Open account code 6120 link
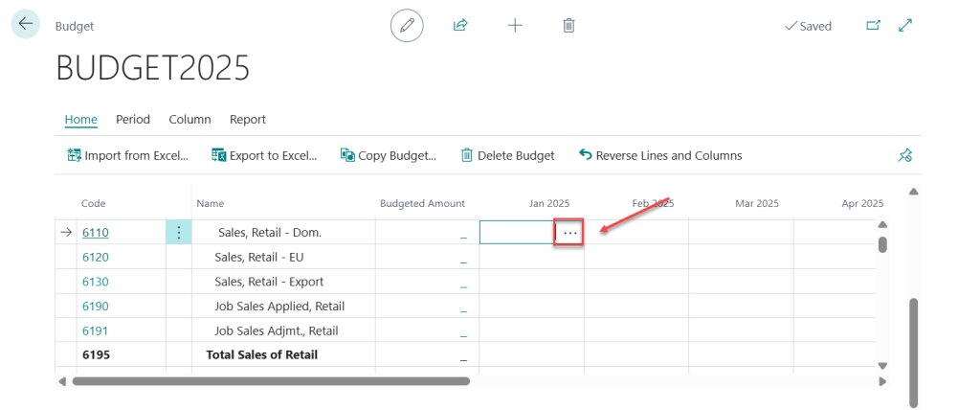This screenshot has height=410, width=980. 96,258
